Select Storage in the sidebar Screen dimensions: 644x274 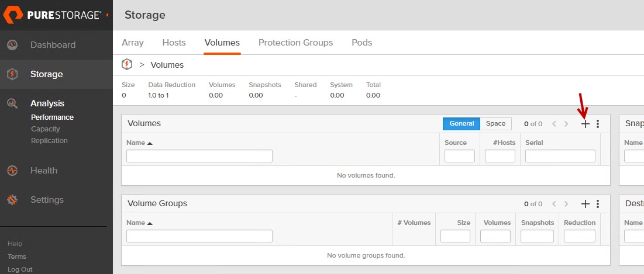tap(46, 74)
